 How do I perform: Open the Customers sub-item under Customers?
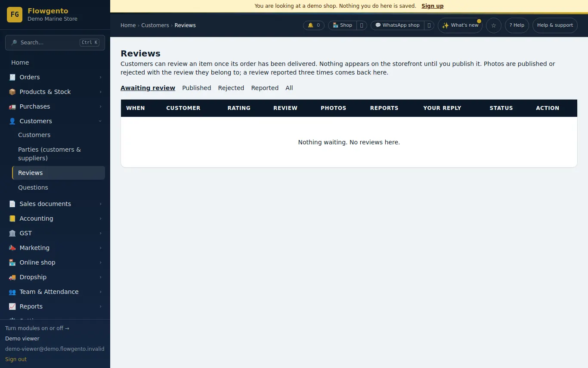59,135
